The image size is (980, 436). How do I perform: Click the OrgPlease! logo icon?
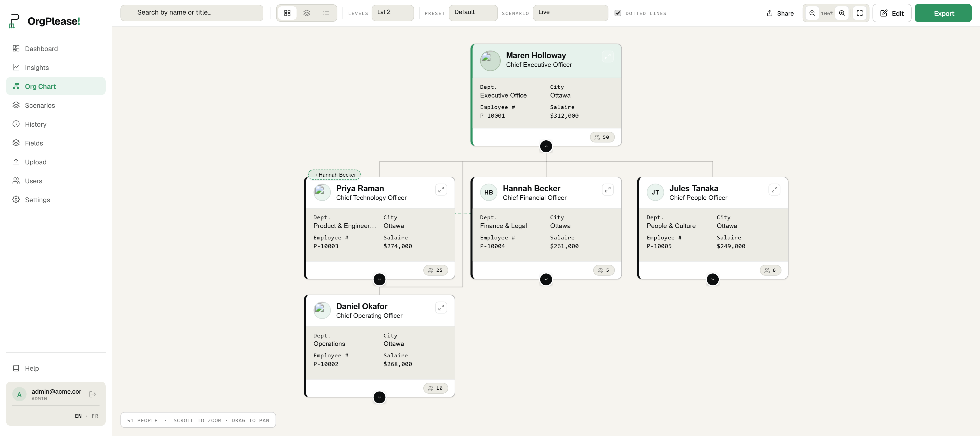(x=14, y=21)
